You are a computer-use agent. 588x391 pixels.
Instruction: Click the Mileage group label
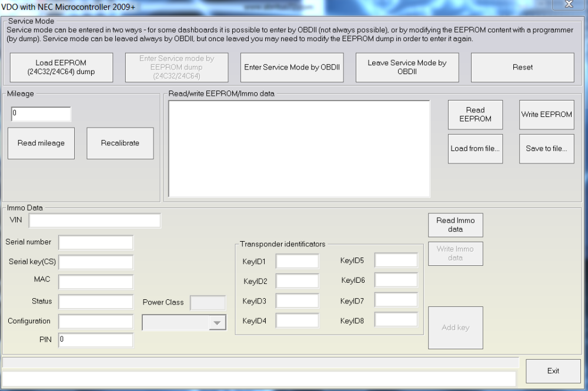[x=20, y=93]
